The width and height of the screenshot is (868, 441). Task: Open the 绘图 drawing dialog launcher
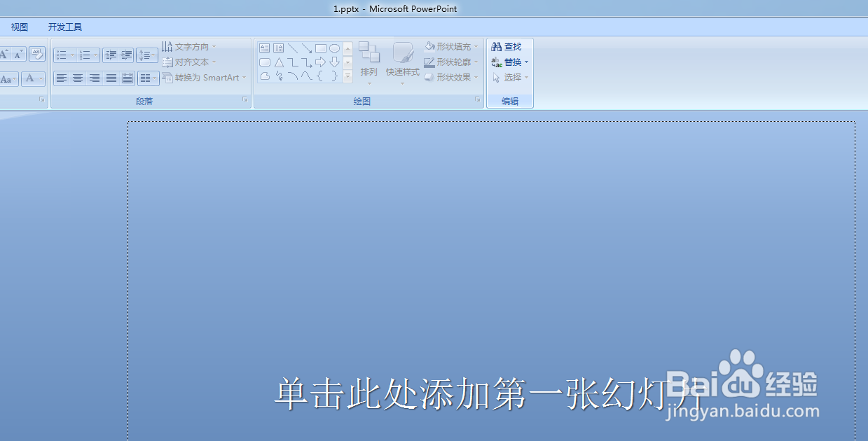[x=478, y=100]
